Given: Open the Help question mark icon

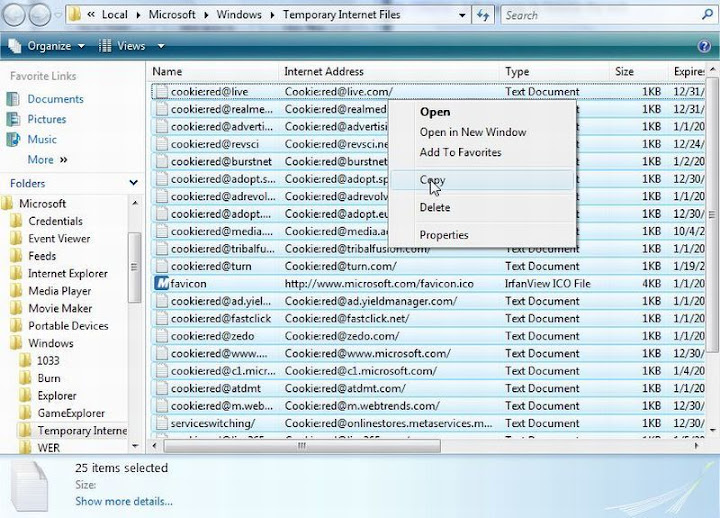Looking at the screenshot, I should coord(704,46).
